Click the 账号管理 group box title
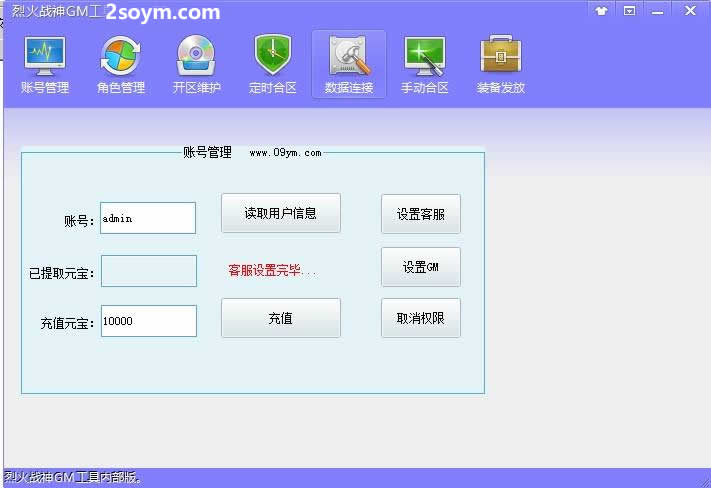This screenshot has width=711, height=488. click(208, 152)
